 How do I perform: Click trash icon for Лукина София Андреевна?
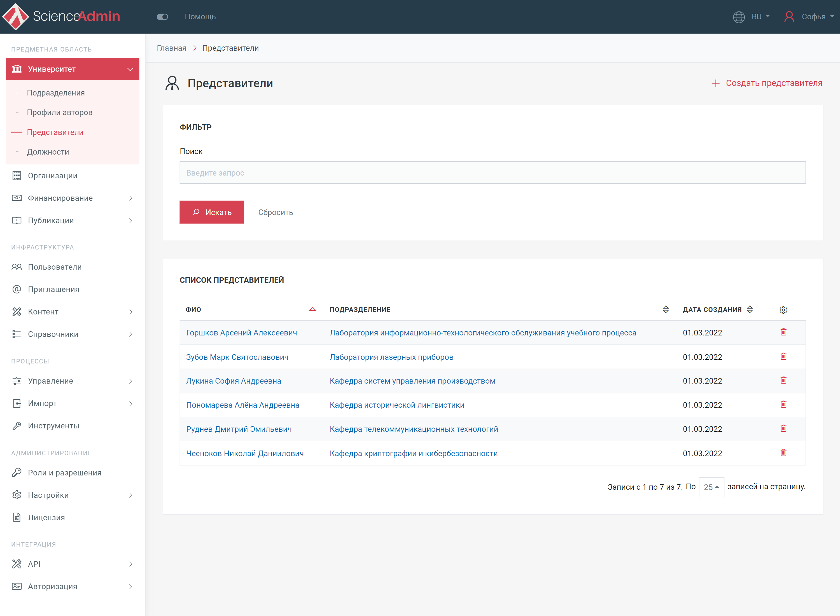point(783,380)
